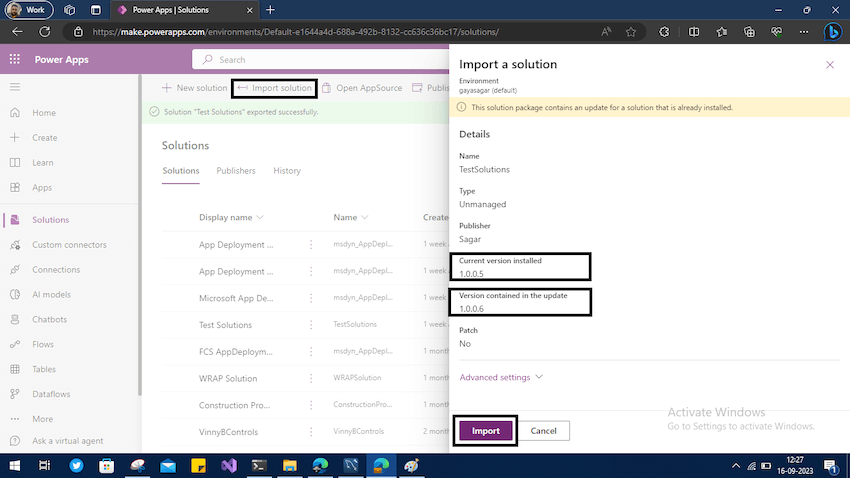Collapse the left navigation hamburger menu
The width and height of the screenshot is (850, 478).
coord(15,87)
